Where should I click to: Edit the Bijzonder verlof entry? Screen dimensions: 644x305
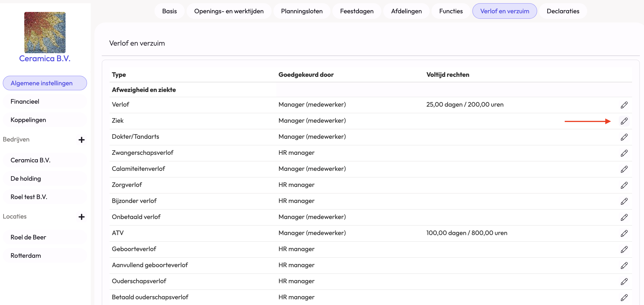point(624,201)
